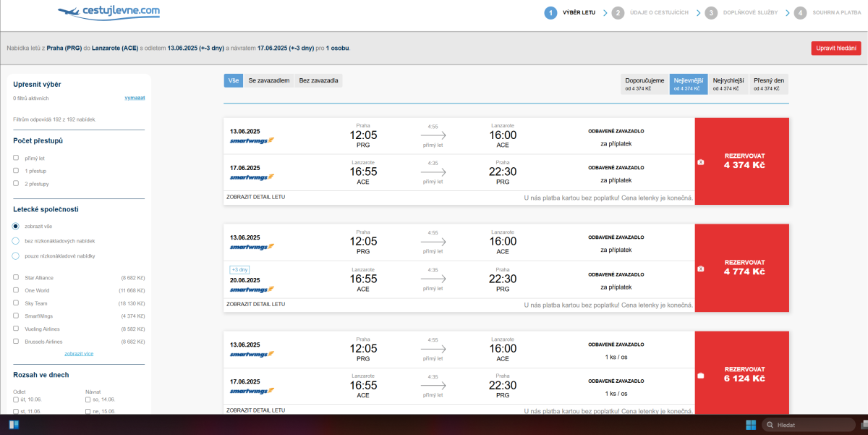The height and width of the screenshot is (435, 868).
Task: Click the suitcase icon on the 6 124 Kč offer
Action: (x=700, y=375)
